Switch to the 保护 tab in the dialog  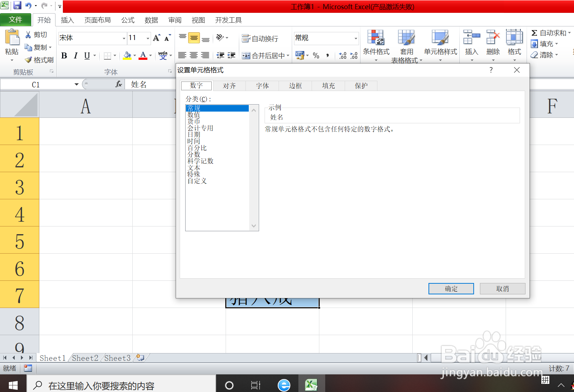click(x=361, y=86)
